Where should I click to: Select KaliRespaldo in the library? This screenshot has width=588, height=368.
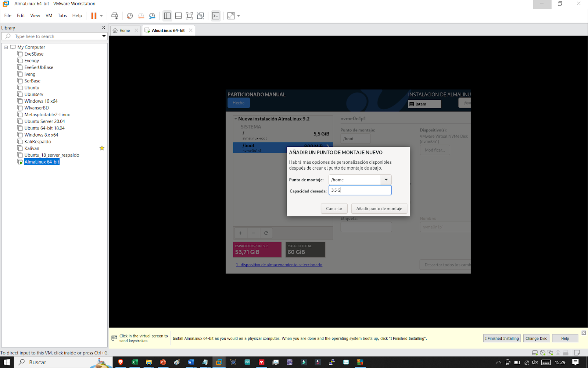(37, 142)
